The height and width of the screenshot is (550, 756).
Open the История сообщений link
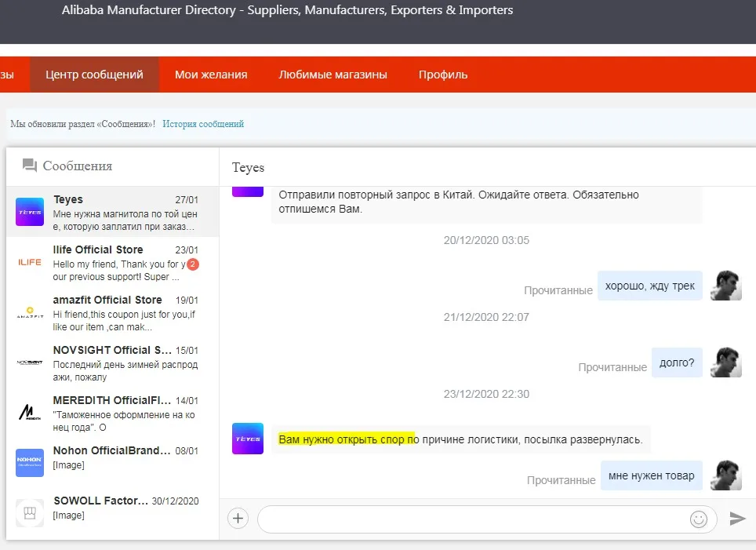click(203, 124)
